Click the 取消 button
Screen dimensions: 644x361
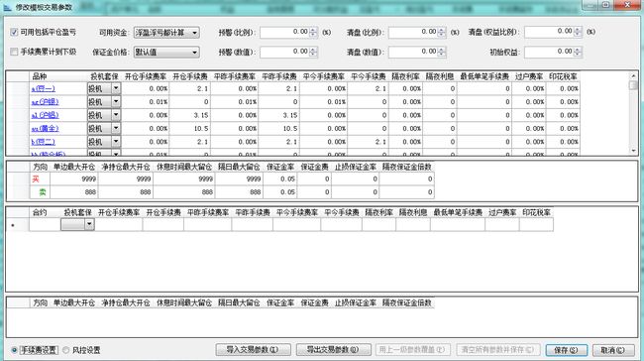[x=612, y=350]
